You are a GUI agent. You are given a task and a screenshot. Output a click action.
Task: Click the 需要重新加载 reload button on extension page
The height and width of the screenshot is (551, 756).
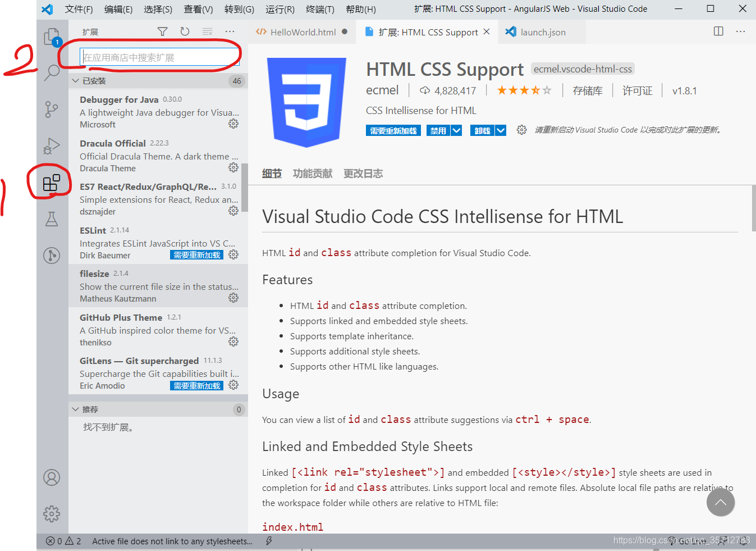[393, 130]
